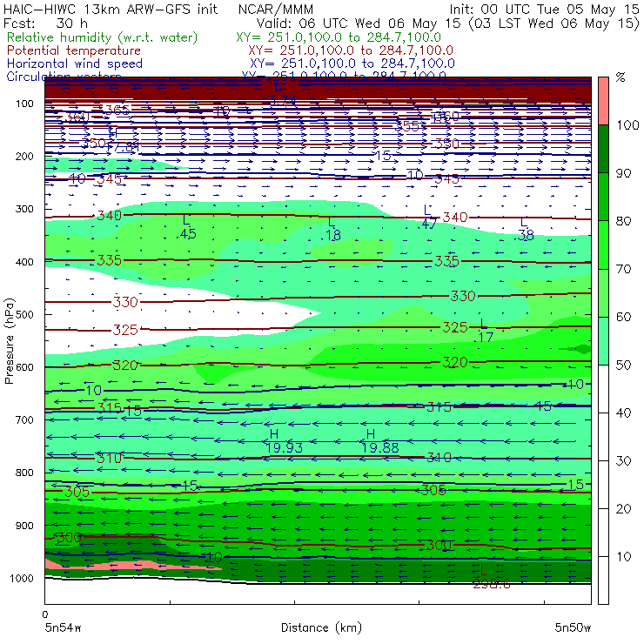The width and height of the screenshot is (644, 644).
Task: Click red "Potential temperature" legend entry
Action: (x=74, y=50)
